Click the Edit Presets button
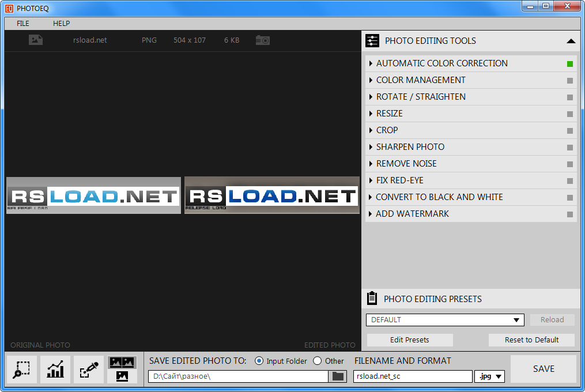This screenshot has width=585, height=392. pyautogui.click(x=410, y=340)
